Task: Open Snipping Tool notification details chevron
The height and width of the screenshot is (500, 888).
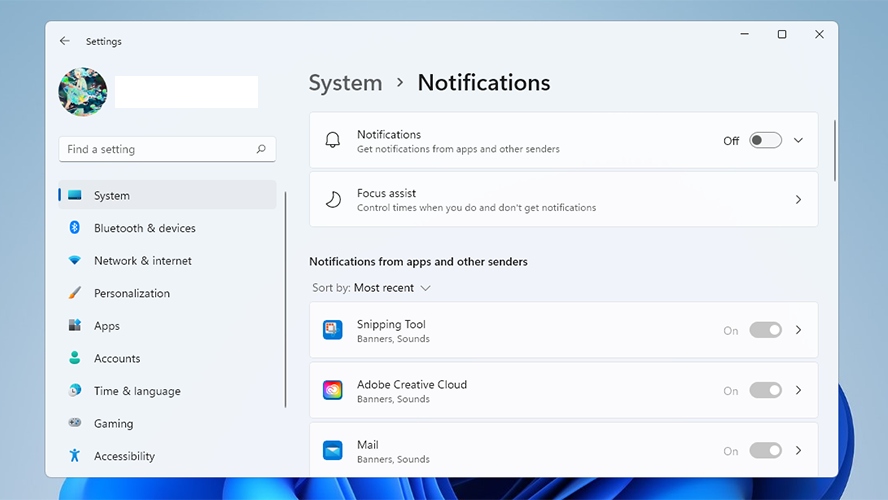Action: pyautogui.click(x=798, y=330)
